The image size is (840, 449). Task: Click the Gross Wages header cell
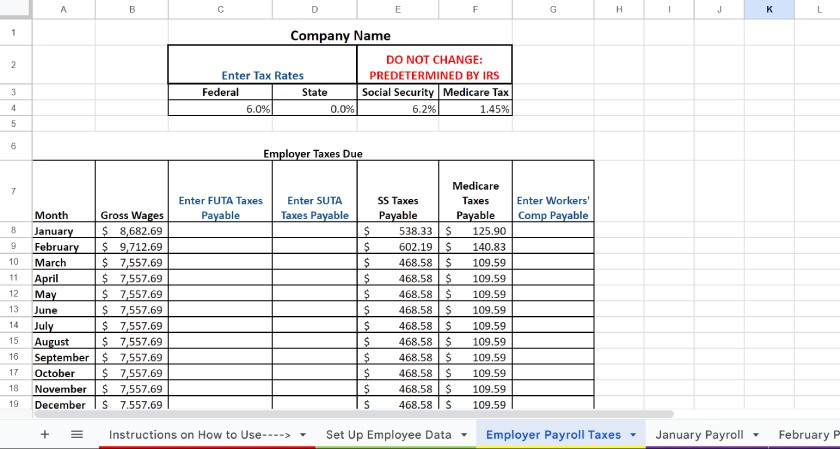132,191
